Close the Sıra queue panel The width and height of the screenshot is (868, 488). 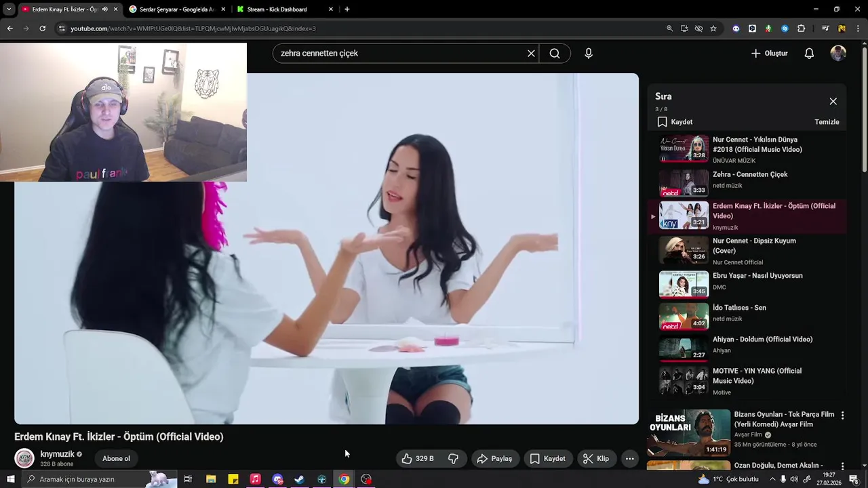click(833, 101)
